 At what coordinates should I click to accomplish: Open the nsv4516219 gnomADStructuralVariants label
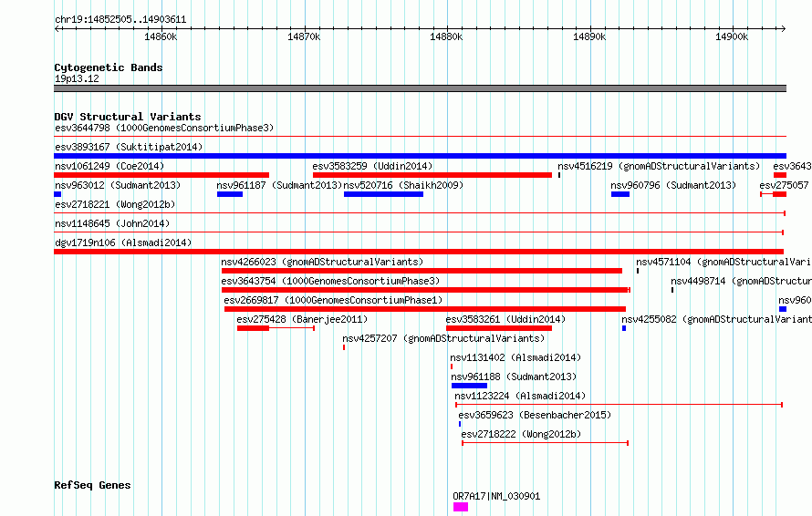[x=659, y=166]
